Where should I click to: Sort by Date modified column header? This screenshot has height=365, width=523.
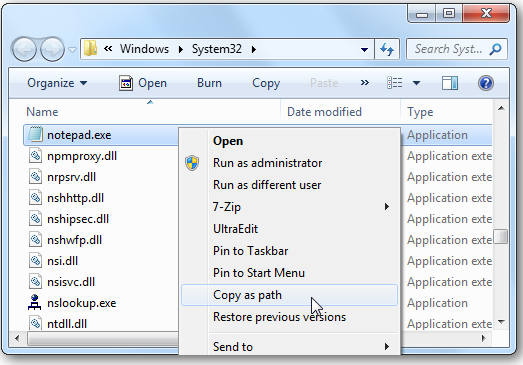click(x=324, y=112)
